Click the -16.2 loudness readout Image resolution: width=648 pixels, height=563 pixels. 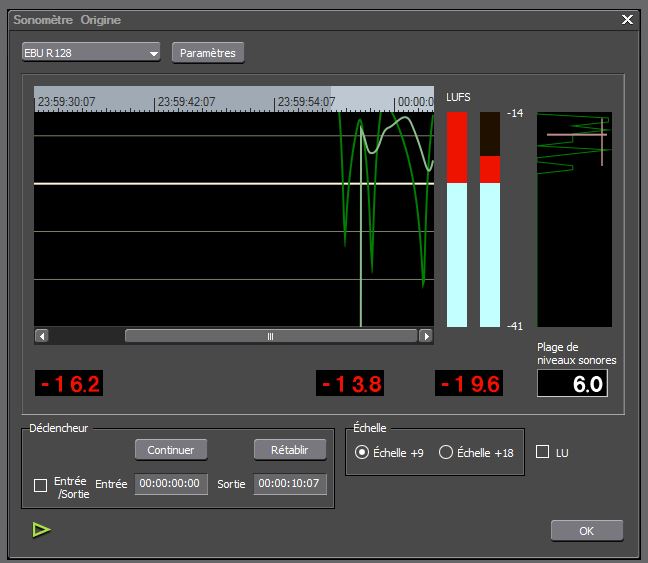pyautogui.click(x=69, y=383)
